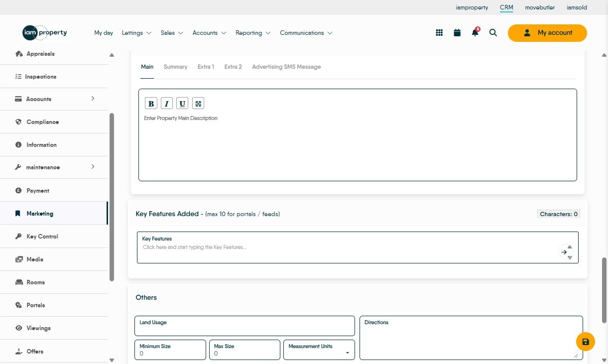Viewport: 608px width, 364px height.
Task: Click the main page scrollbar thumb
Action: (604, 290)
